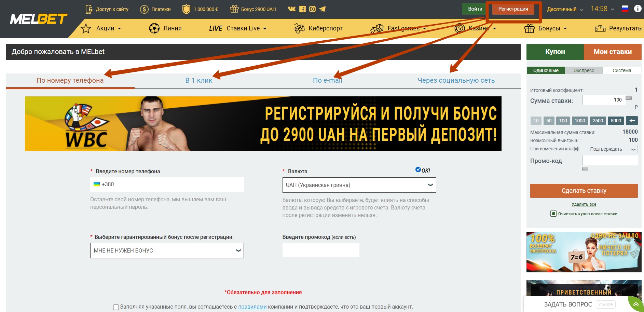
Task: Open the 'правилами' rules link
Action: click(x=252, y=307)
